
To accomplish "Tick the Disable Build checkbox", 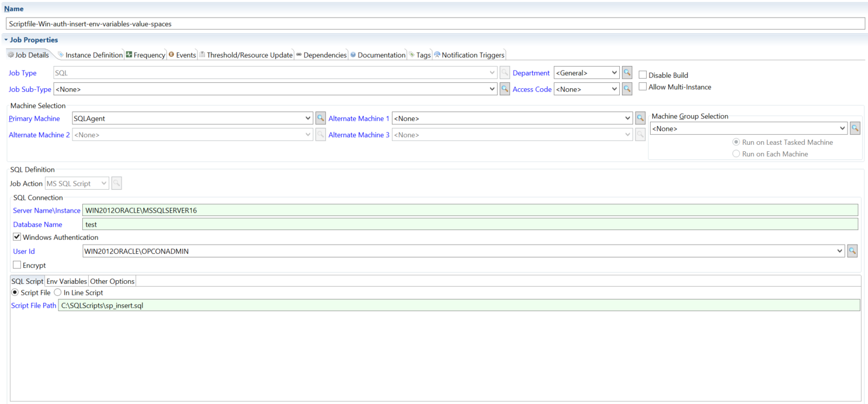I will tap(643, 75).
